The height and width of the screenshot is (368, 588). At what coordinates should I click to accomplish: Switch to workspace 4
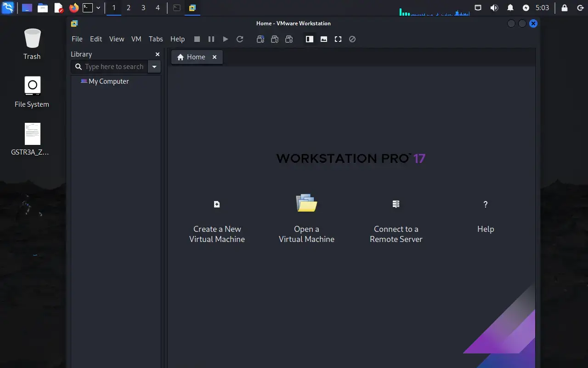click(158, 8)
